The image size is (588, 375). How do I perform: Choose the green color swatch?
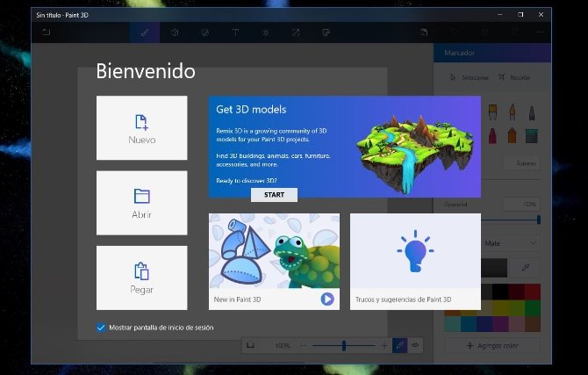(533, 307)
